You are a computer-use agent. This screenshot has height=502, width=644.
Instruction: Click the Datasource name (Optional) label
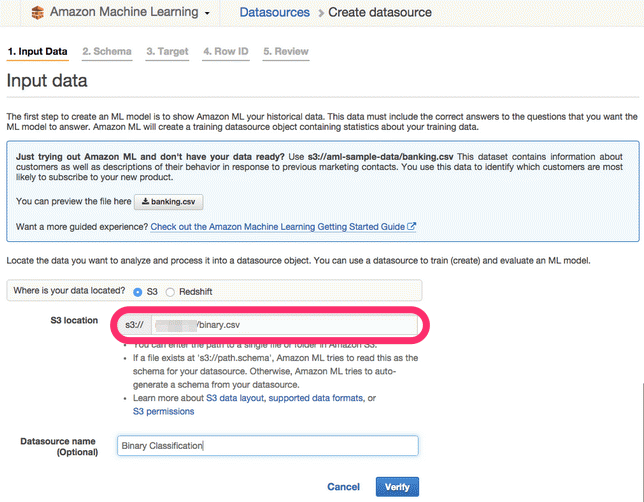click(x=59, y=447)
